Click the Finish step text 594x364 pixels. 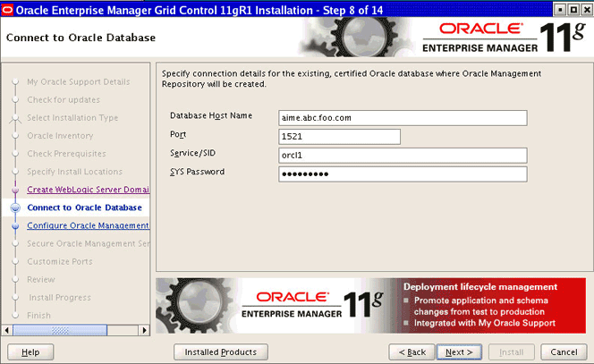(x=38, y=316)
